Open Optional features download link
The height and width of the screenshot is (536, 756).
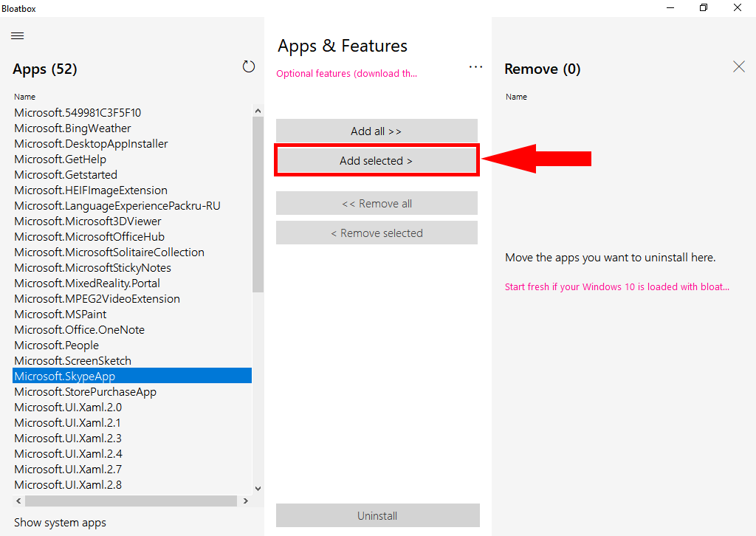[346, 74]
